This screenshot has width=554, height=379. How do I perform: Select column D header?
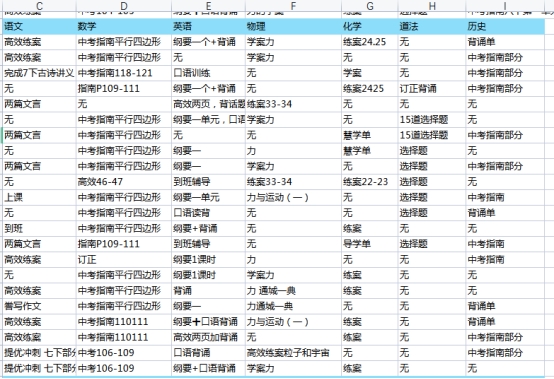click(124, 6)
